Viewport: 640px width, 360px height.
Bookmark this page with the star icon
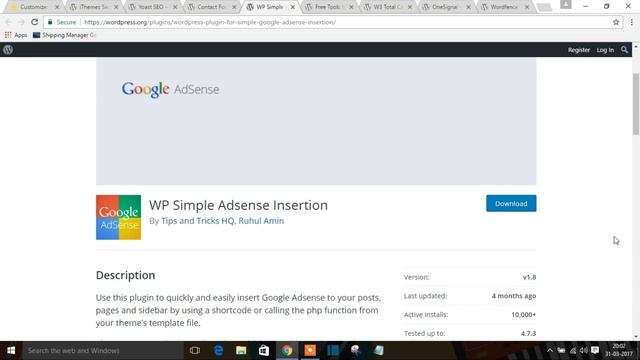(616, 22)
